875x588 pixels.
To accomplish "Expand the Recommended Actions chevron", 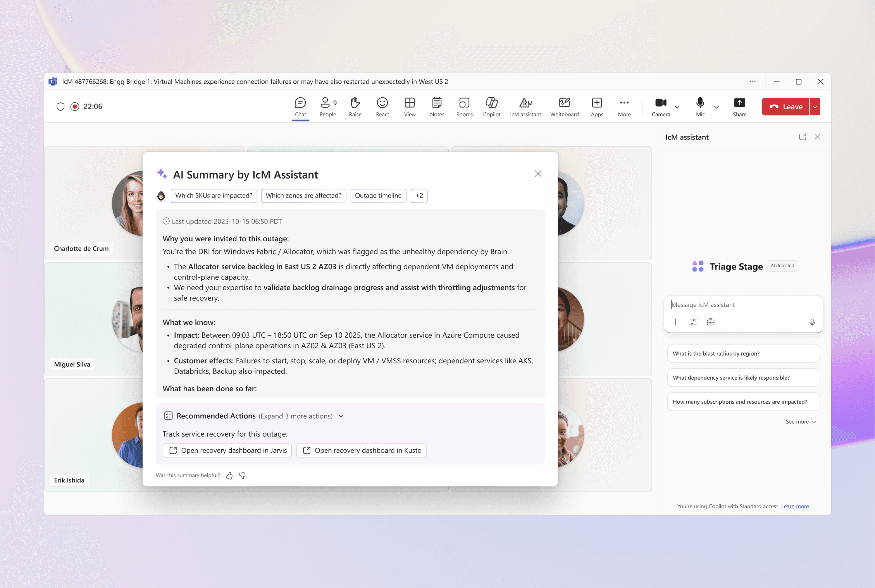I will point(341,416).
